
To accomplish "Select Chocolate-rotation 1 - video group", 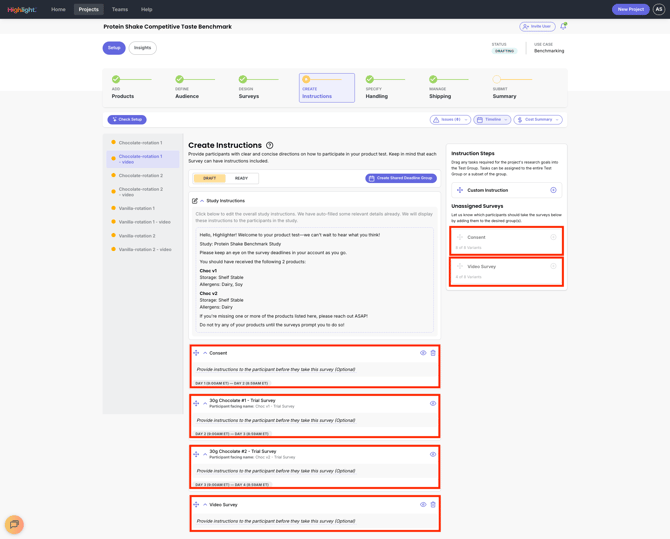I will tap(143, 159).
